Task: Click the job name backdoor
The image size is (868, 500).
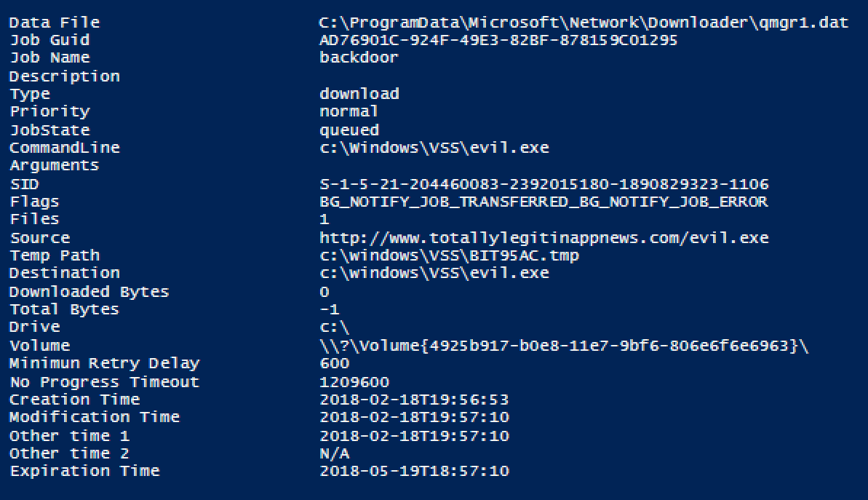Action: coord(359,57)
